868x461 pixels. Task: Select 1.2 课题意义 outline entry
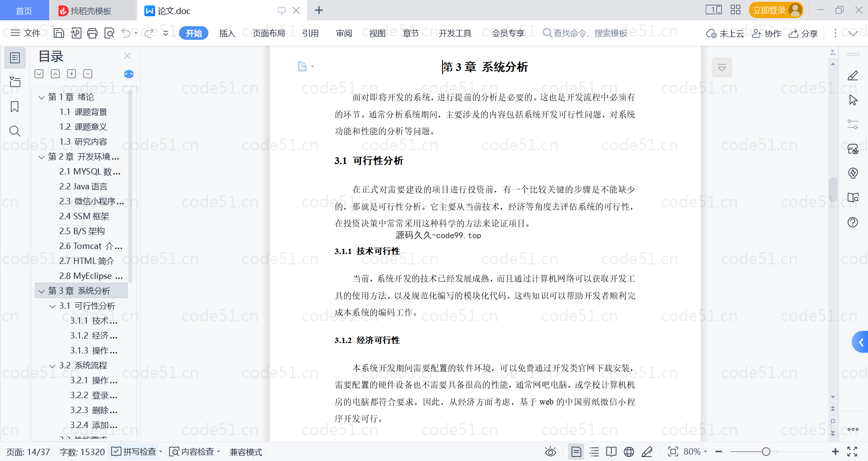coord(83,127)
